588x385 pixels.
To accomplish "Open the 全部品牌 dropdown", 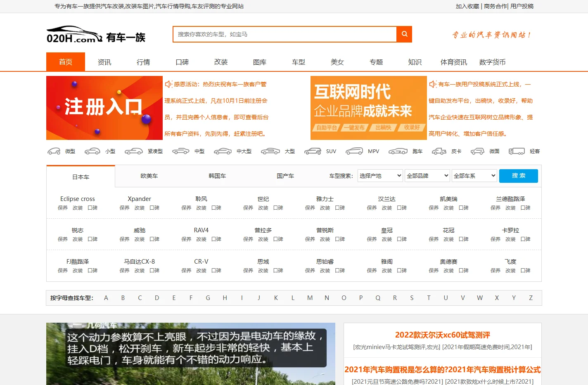I will pos(427,176).
